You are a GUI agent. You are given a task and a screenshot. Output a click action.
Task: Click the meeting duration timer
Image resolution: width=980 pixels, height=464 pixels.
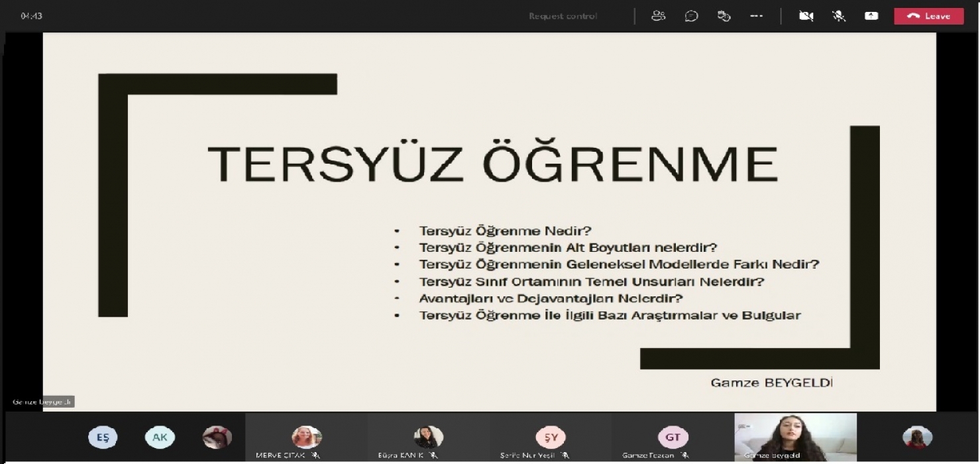click(x=31, y=16)
